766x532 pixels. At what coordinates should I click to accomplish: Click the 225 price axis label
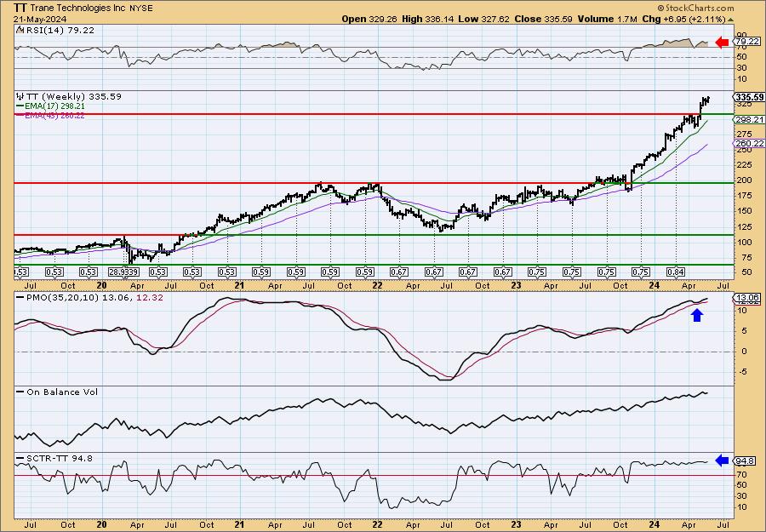(x=744, y=164)
